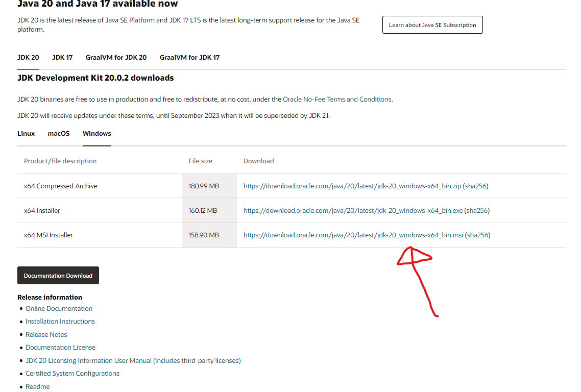Switch to the macOS downloads tab
The width and height of the screenshot is (581, 392).
pos(59,133)
